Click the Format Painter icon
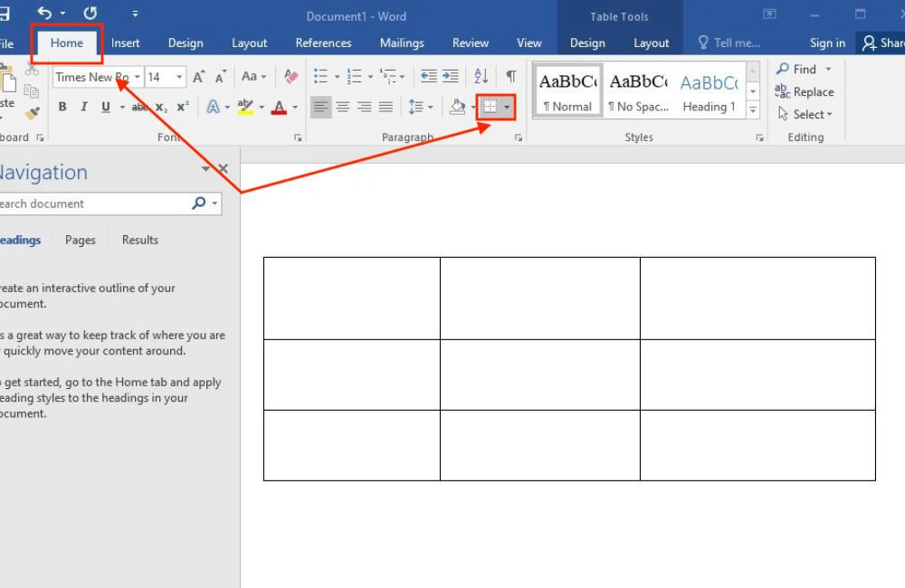 click(x=32, y=112)
